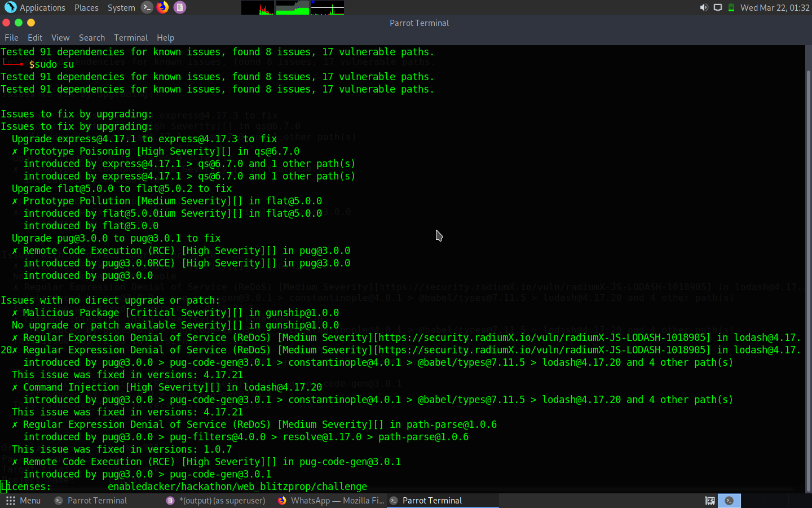Open the Search menu in Parrot Terminal

91,38
